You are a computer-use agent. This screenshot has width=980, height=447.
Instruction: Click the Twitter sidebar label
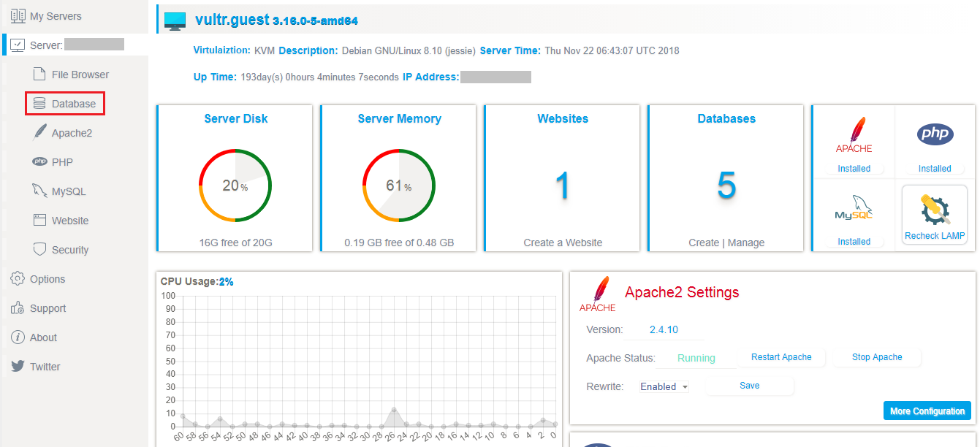click(45, 367)
